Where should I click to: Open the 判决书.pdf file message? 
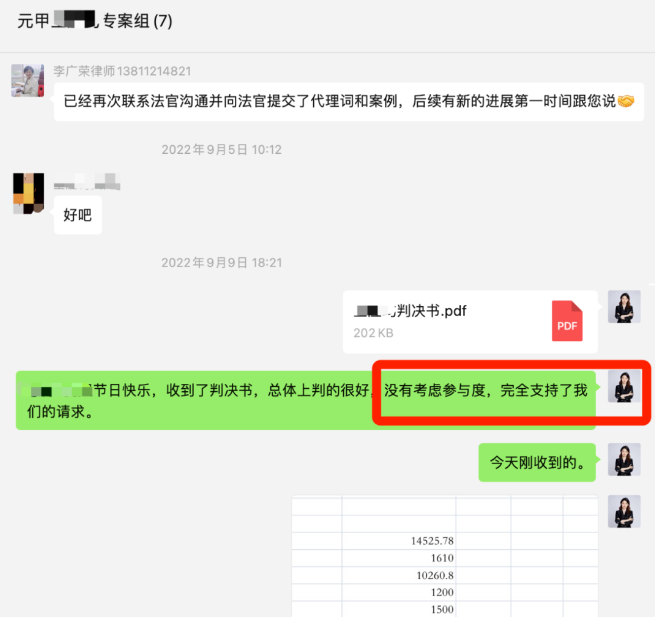click(x=470, y=322)
